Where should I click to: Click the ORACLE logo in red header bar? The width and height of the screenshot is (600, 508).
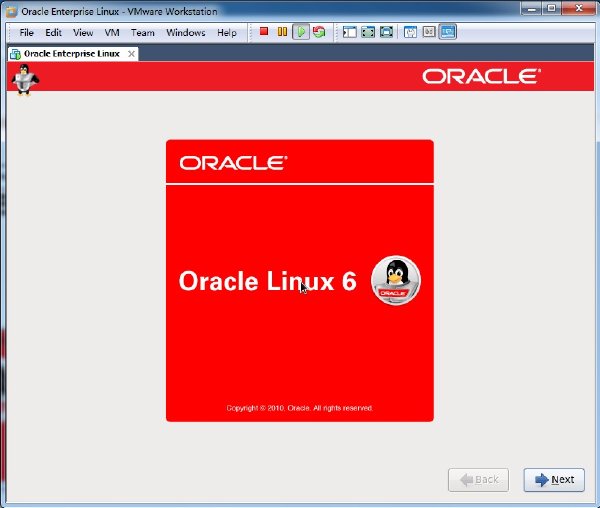point(481,77)
